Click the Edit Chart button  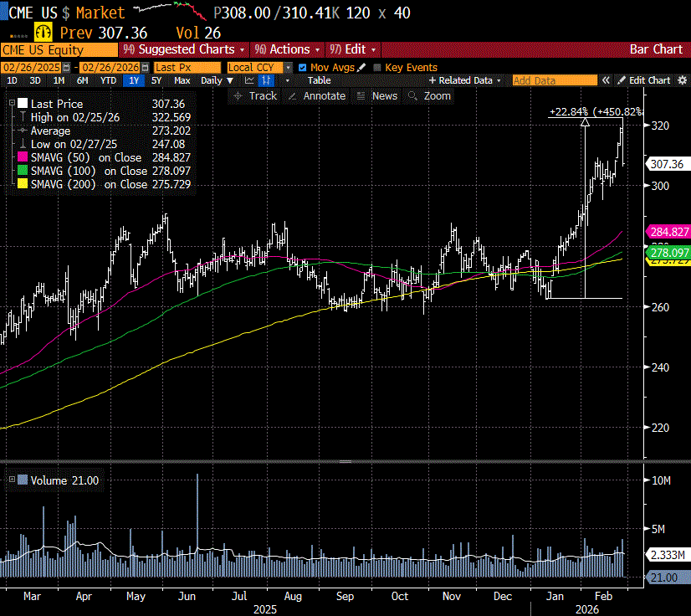[x=643, y=80]
